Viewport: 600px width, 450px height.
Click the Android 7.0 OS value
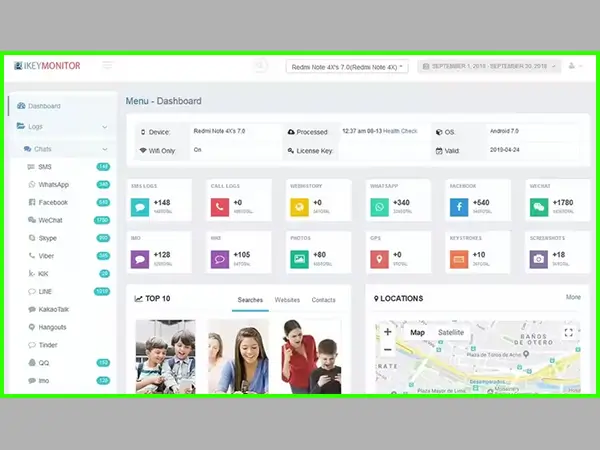(504, 131)
